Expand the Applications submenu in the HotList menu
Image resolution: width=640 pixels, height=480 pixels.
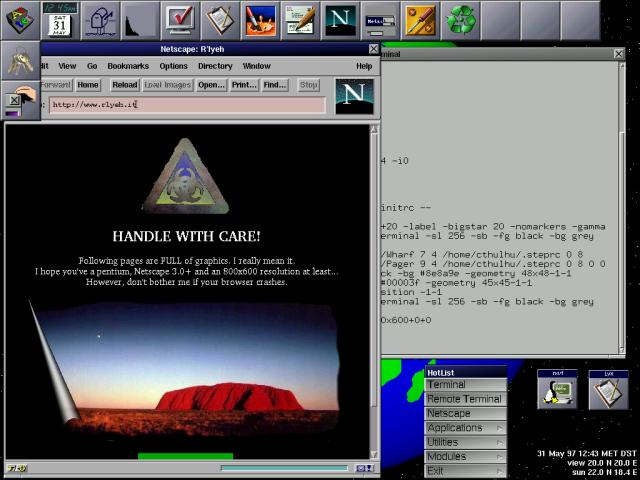click(x=466, y=427)
